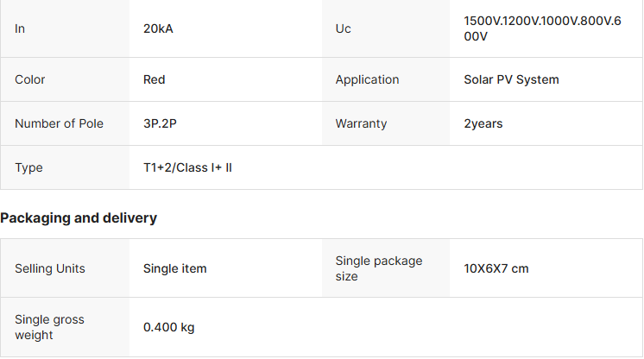The height and width of the screenshot is (359, 644).
Task: Click the "Number of Pole" label
Action: (x=59, y=123)
